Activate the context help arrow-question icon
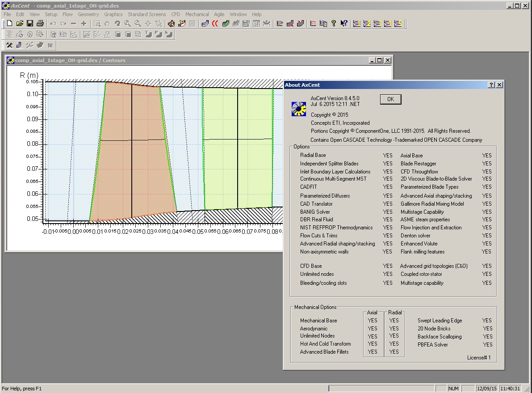 [343, 24]
